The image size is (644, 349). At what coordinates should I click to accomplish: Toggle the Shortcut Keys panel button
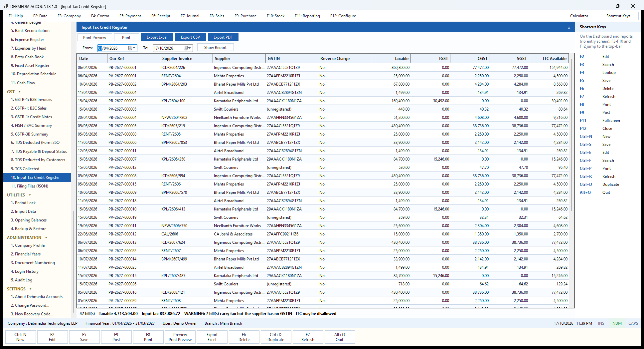point(618,16)
